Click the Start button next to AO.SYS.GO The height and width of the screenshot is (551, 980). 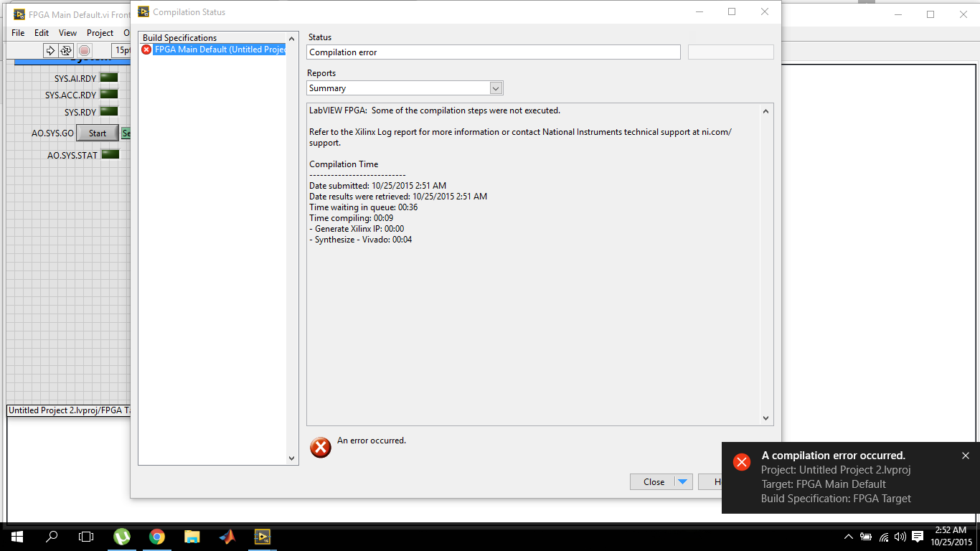click(98, 133)
